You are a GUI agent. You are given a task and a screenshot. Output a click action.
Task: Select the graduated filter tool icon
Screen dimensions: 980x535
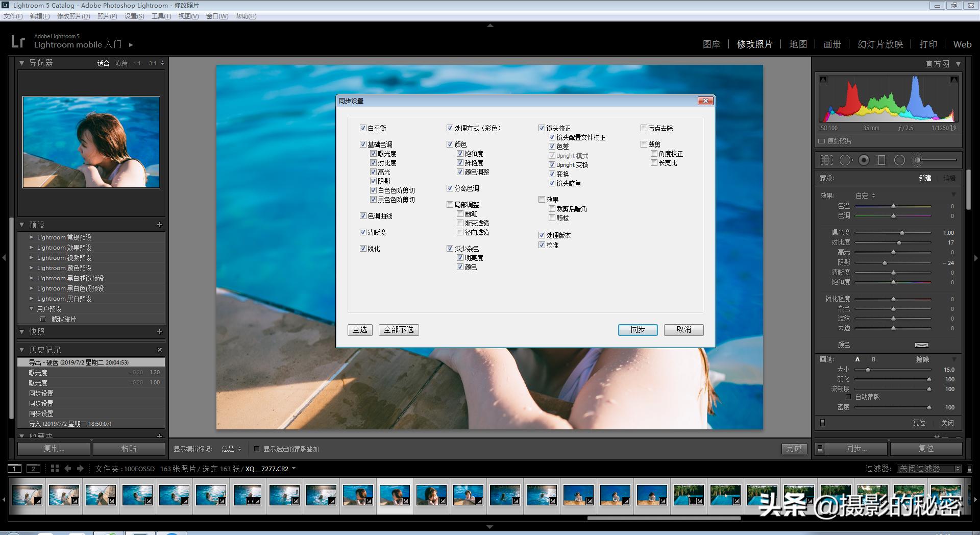coord(881,160)
